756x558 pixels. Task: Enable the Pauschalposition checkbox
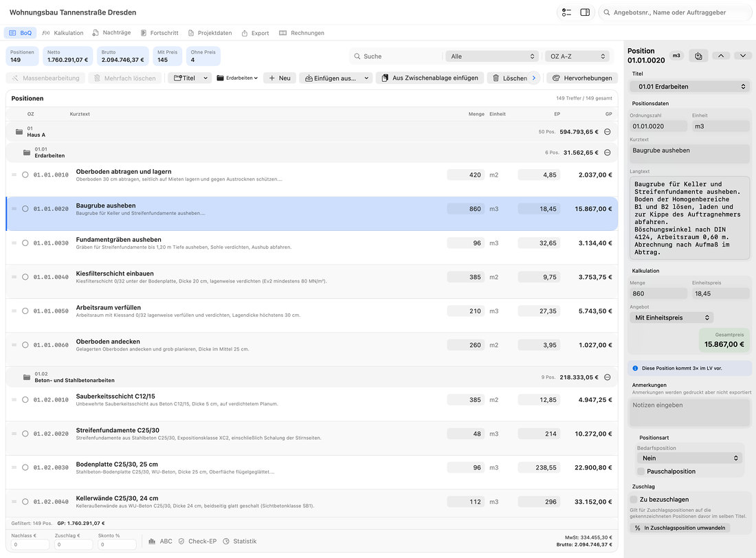(641, 471)
